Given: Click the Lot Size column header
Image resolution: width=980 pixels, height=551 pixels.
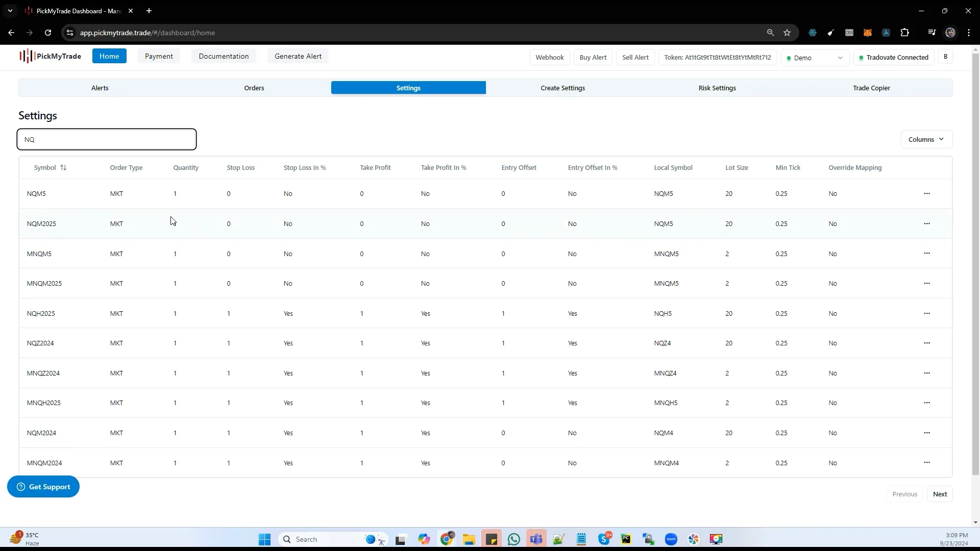Looking at the screenshot, I should coord(737,167).
